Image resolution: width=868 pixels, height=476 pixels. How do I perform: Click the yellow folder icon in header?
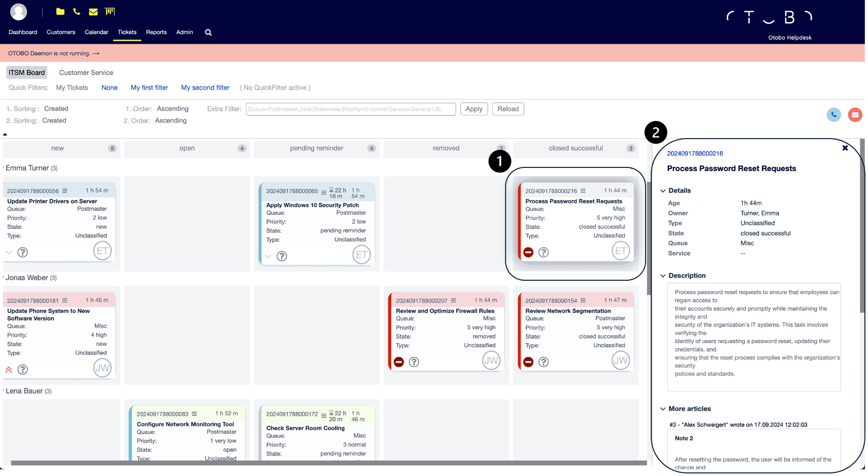(60, 11)
